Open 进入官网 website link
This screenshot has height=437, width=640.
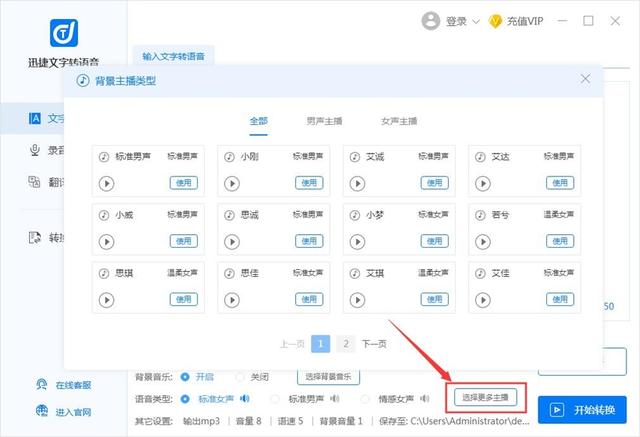point(73,412)
